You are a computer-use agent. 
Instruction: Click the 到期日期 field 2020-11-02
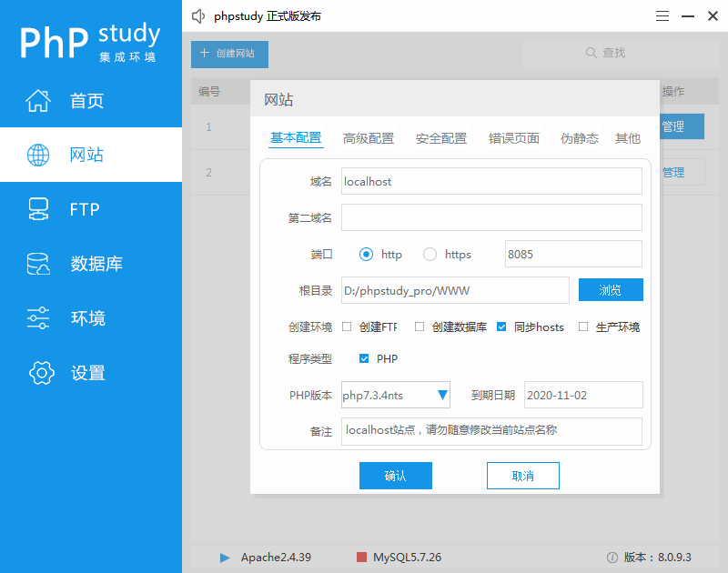(583, 395)
